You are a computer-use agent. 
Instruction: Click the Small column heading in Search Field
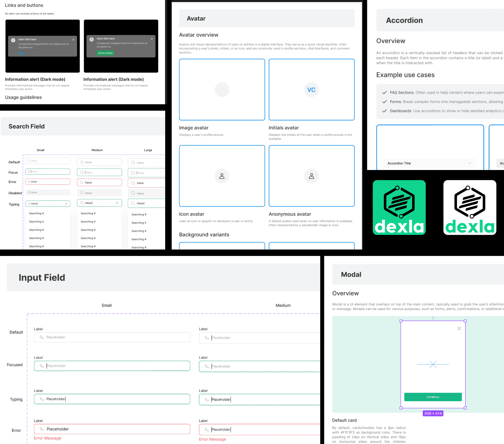coord(40,150)
